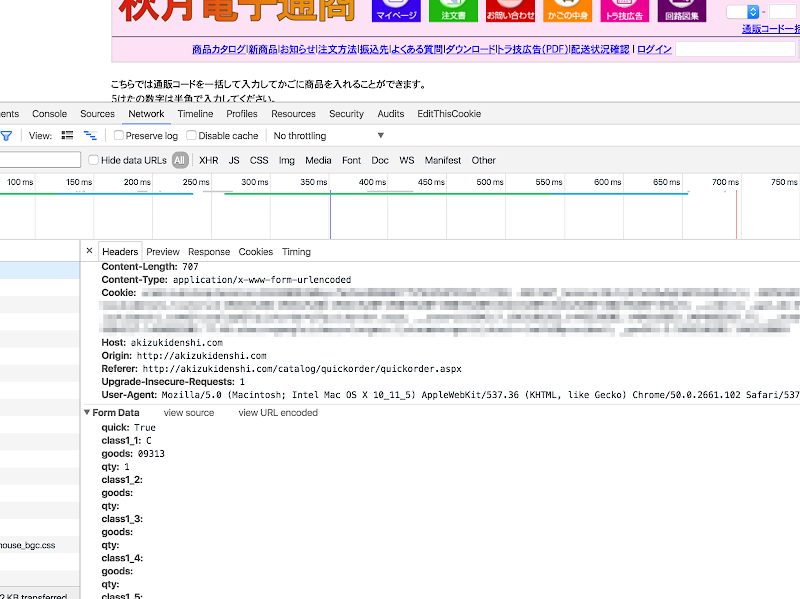Image resolution: width=800 pixels, height=599 pixels.
Task: Switch to the Preview detail tab
Action: click(x=163, y=252)
